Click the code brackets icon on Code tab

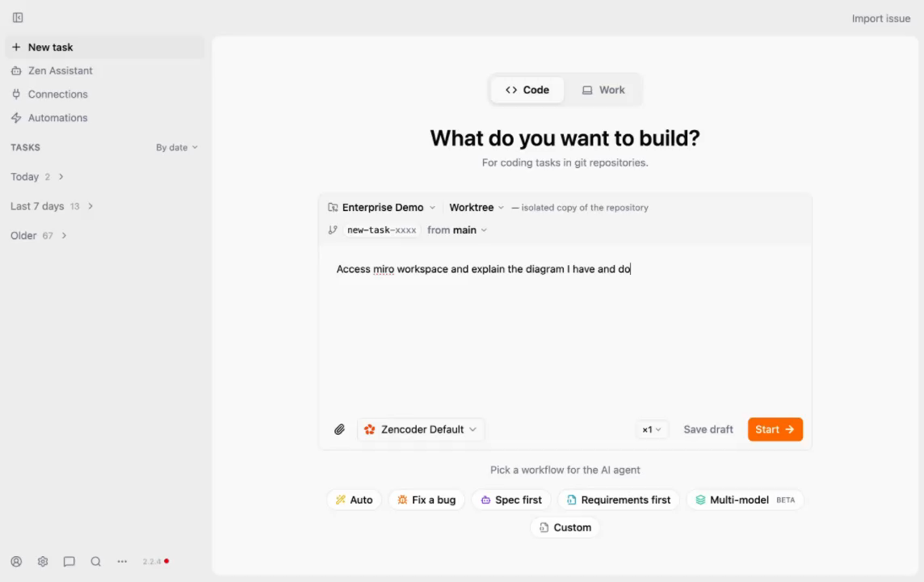[511, 91]
